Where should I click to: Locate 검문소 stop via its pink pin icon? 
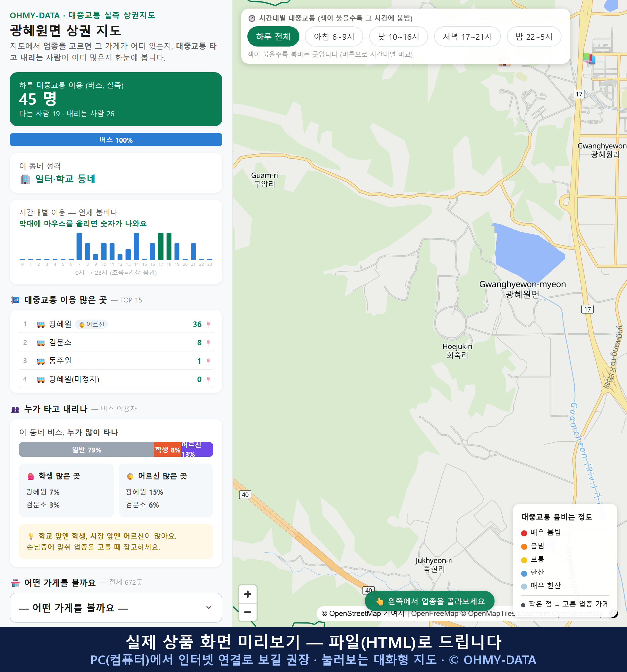208,343
